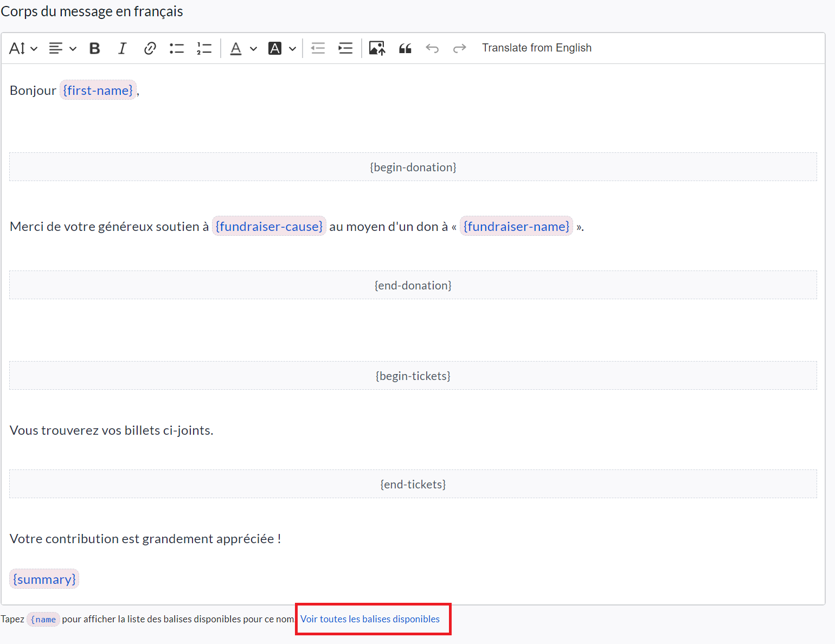Upload an image into the message
The image size is (835, 644).
click(x=377, y=48)
